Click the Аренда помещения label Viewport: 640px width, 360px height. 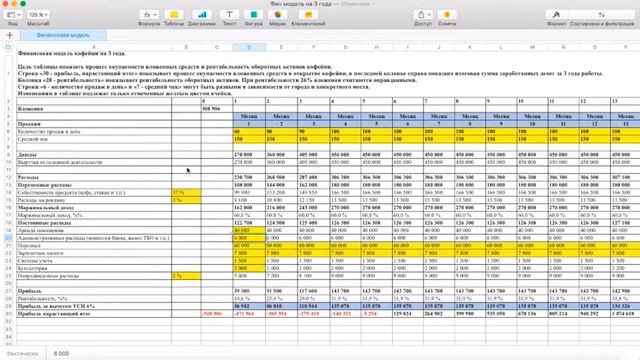pyautogui.click(x=94, y=231)
